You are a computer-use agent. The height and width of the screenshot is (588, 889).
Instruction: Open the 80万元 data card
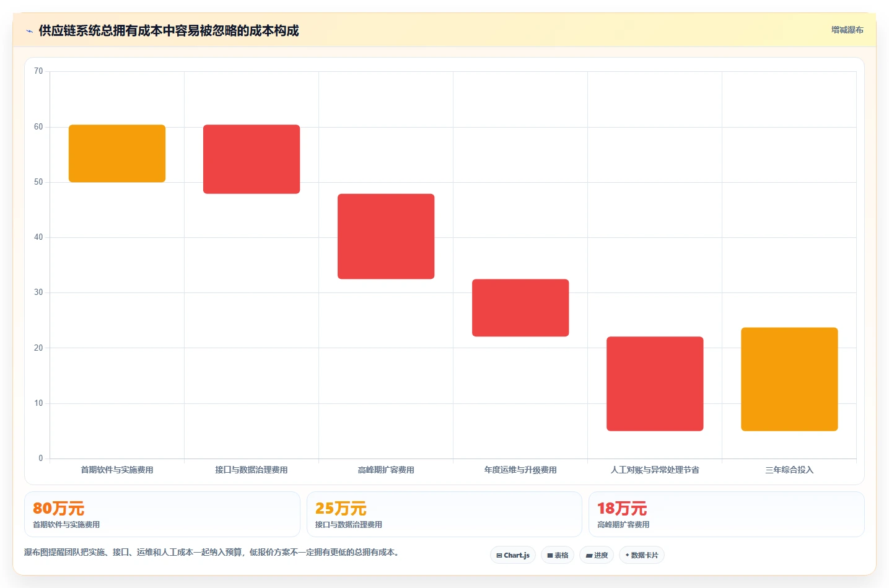162,514
